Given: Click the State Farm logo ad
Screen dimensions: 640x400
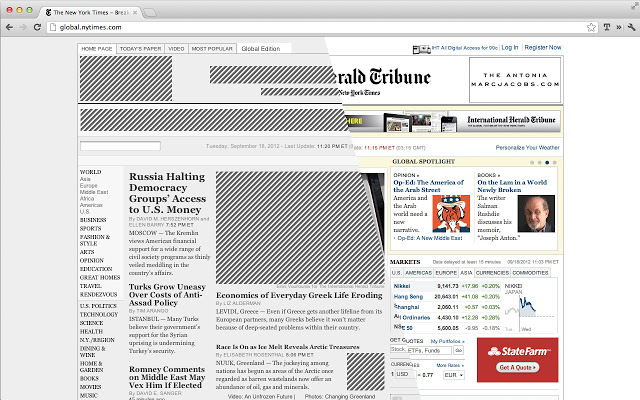Looking at the screenshot, I should click(518, 351).
